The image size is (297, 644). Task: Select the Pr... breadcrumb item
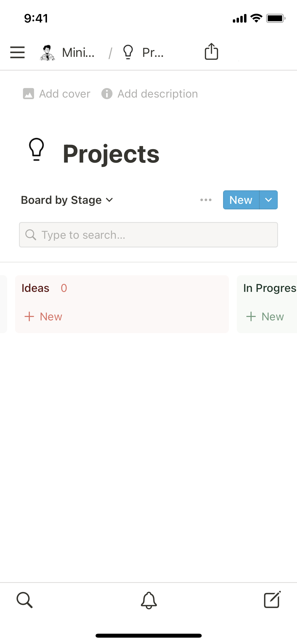click(x=153, y=53)
